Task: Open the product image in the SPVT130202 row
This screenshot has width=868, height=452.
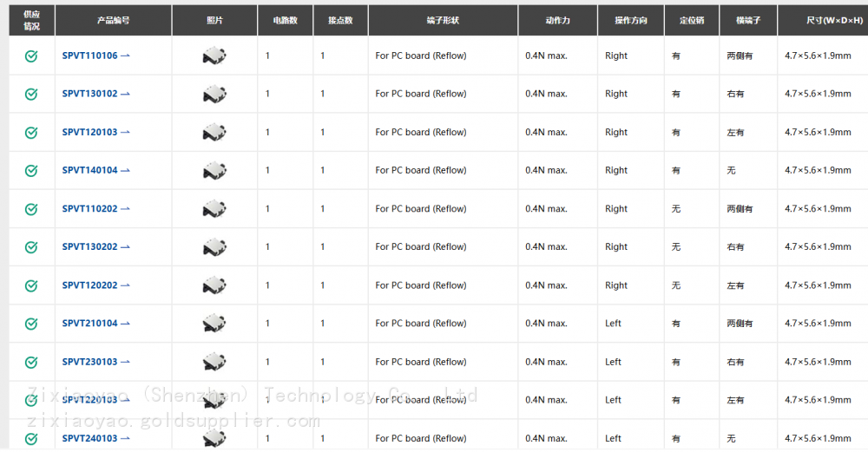Action: click(x=214, y=247)
